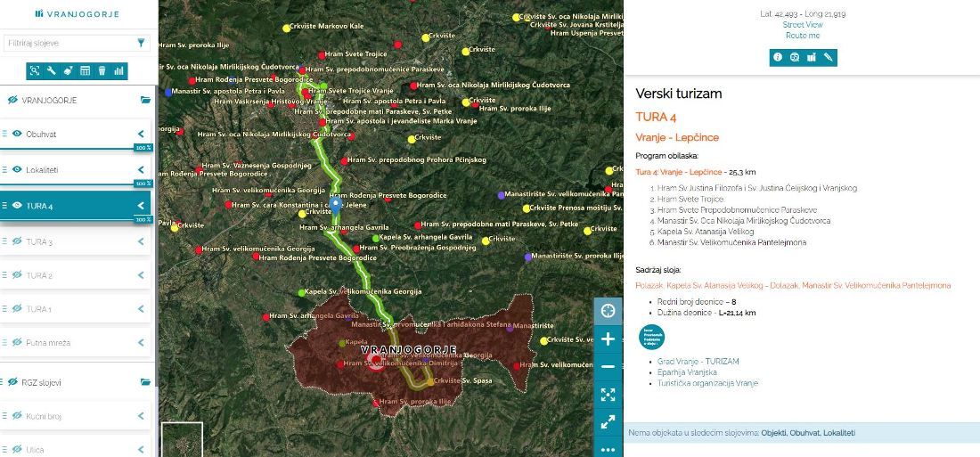The image size is (980, 457).
Task: Click the info icon in the details panel
Action: click(x=778, y=58)
